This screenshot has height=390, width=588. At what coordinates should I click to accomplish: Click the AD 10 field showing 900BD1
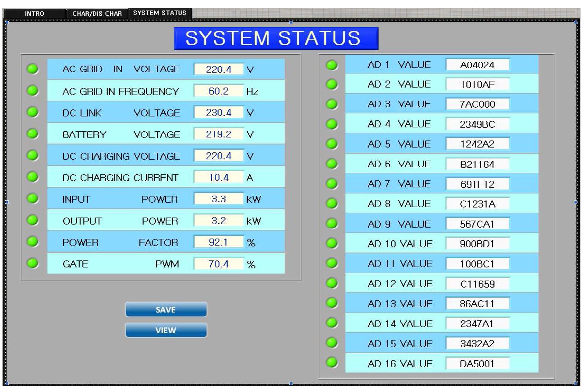(x=478, y=244)
